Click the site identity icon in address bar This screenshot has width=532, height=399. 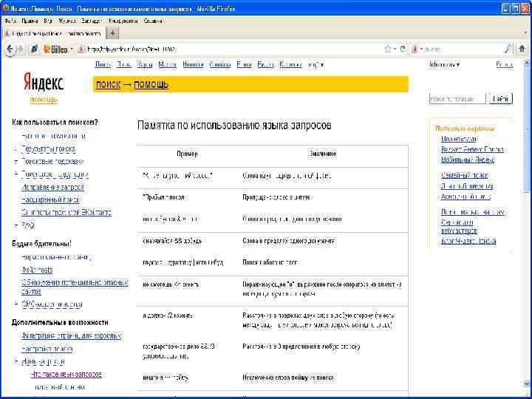(81, 50)
